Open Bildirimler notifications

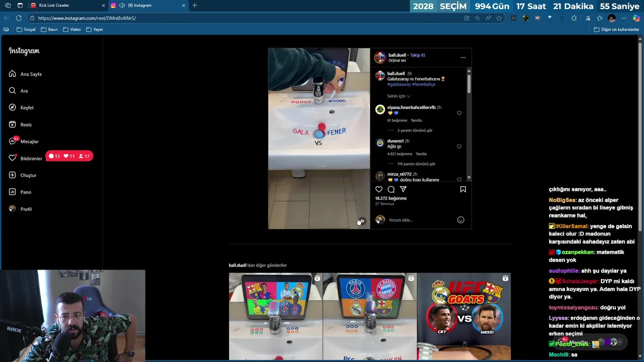point(26,158)
